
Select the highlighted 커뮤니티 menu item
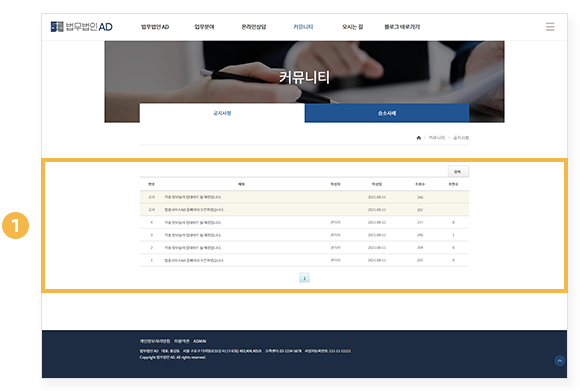pos(303,27)
